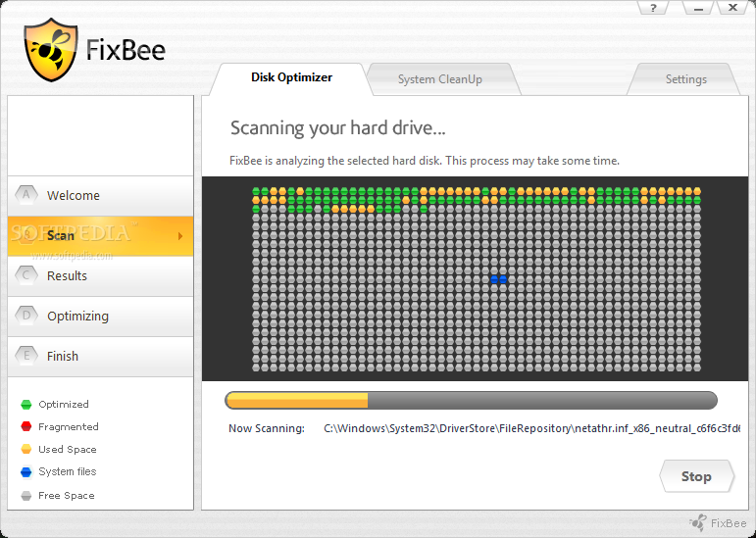Click the gray Free Space legend hexagon
756x538 pixels.
tap(26, 495)
